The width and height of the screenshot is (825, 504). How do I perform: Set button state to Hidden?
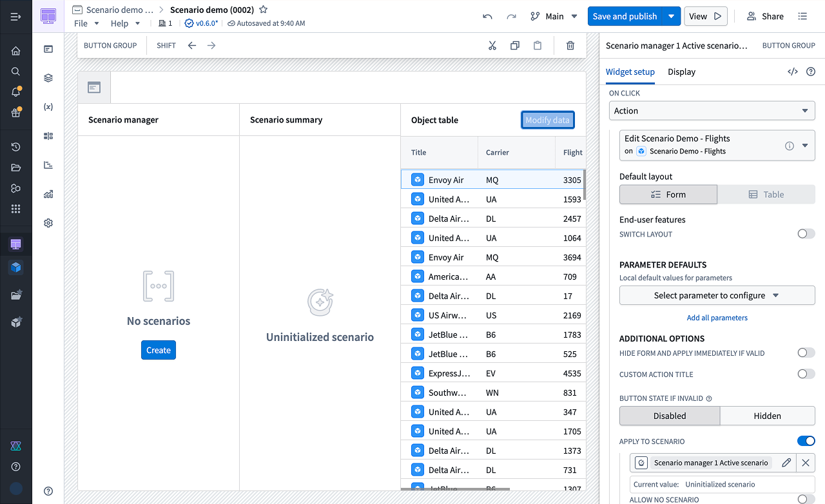point(768,416)
